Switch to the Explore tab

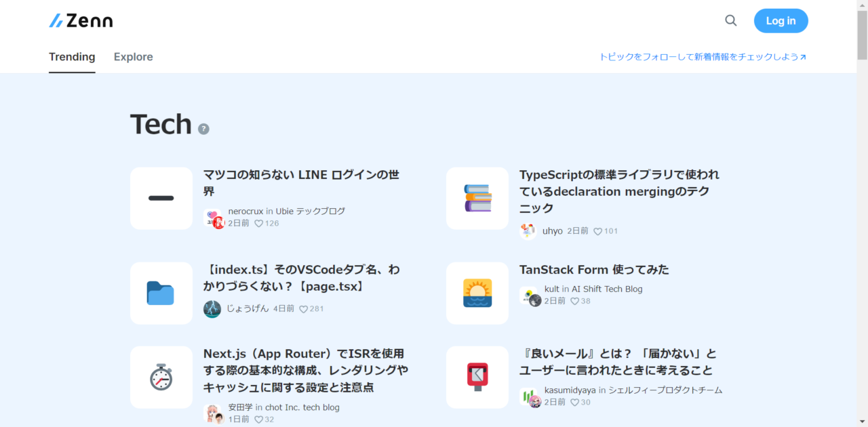133,57
